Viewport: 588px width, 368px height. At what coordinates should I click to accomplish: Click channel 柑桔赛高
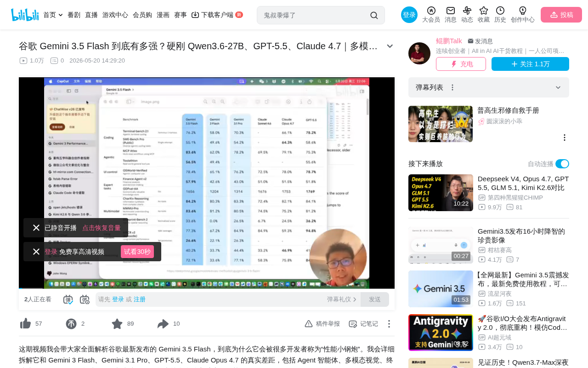point(500,250)
